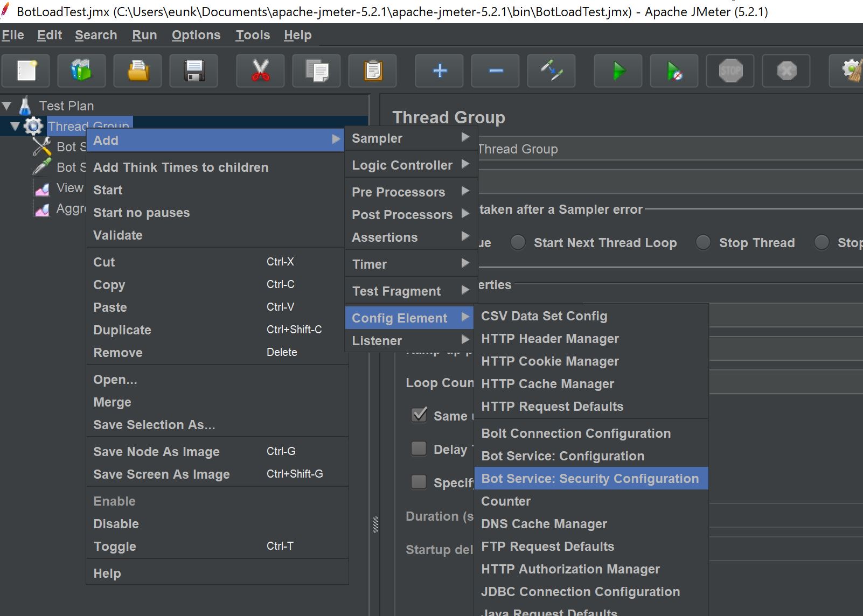Click the Paste clipboard toolbar icon
This screenshot has width=863, height=616.
373,71
